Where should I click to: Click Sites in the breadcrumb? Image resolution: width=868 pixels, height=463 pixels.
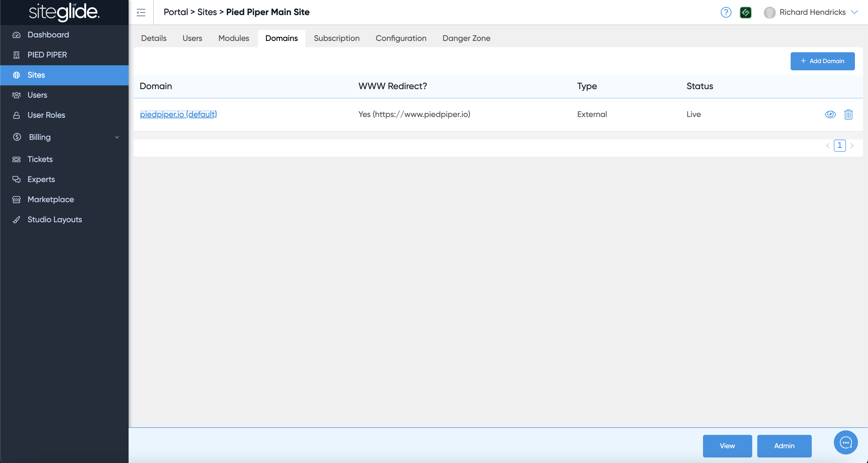pos(207,12)
